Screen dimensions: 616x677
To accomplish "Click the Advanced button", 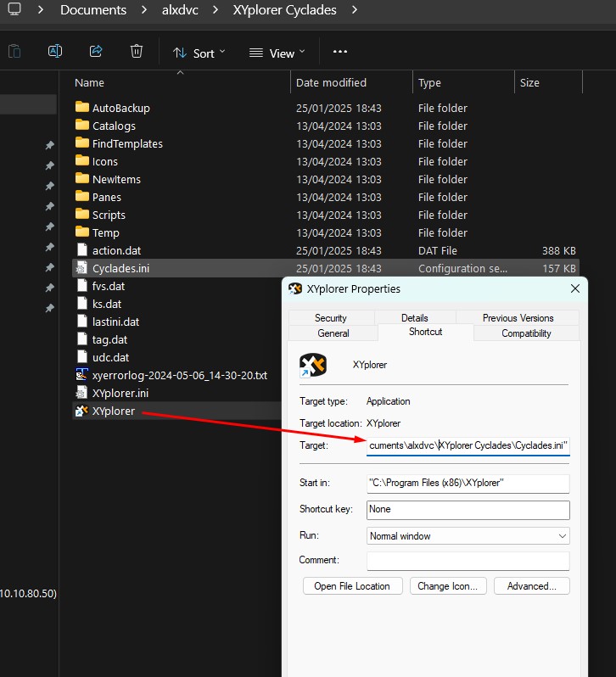I will [531, 586].
